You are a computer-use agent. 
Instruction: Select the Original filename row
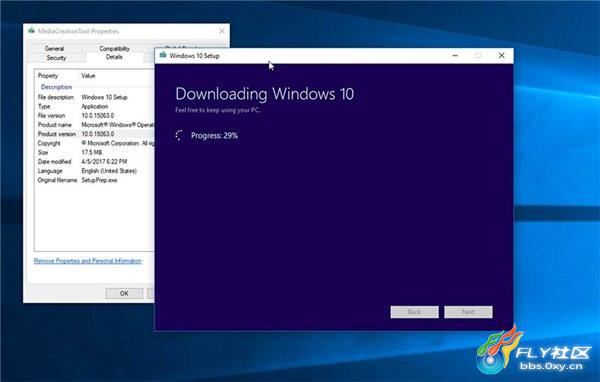coord(95,180)
